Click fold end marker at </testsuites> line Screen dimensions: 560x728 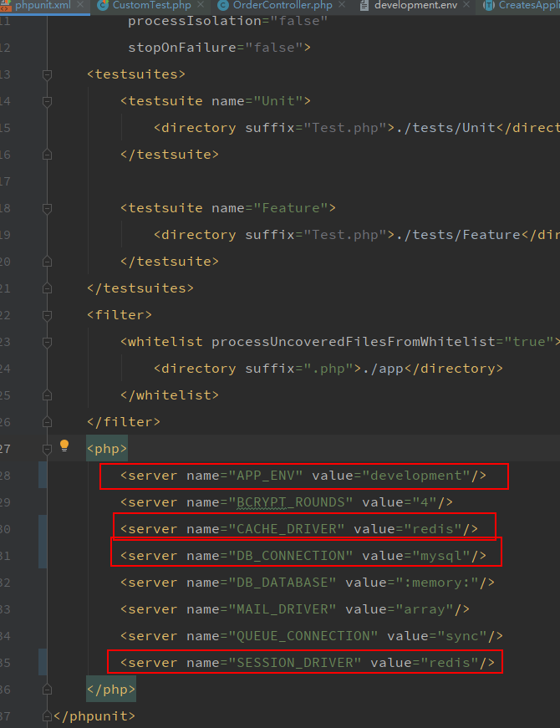(48, 288)
